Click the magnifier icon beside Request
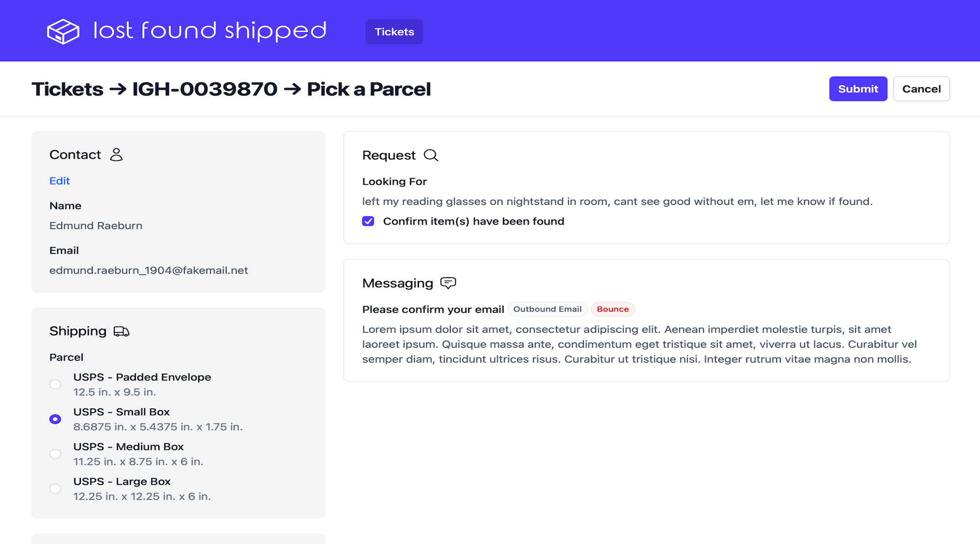The height and width of the screenshot is (544, 980). pyautogui.click(x=431, y=155)
